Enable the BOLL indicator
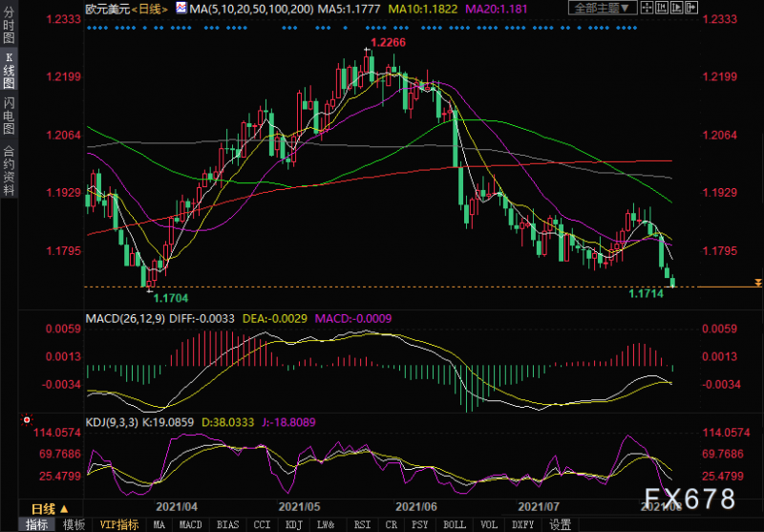 coord(455,524)
